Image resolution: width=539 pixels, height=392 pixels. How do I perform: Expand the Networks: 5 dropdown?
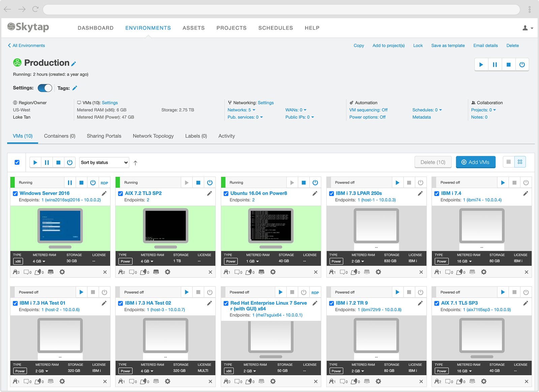[x=241, y=110]
